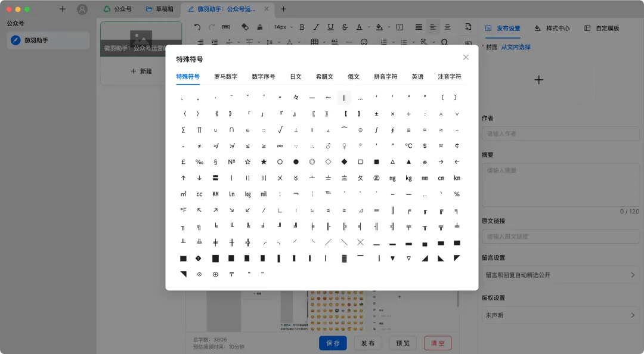Screen dimensions: 644x354
Task: Open the 发布设置 panel tab
Action: click(503, 29)
